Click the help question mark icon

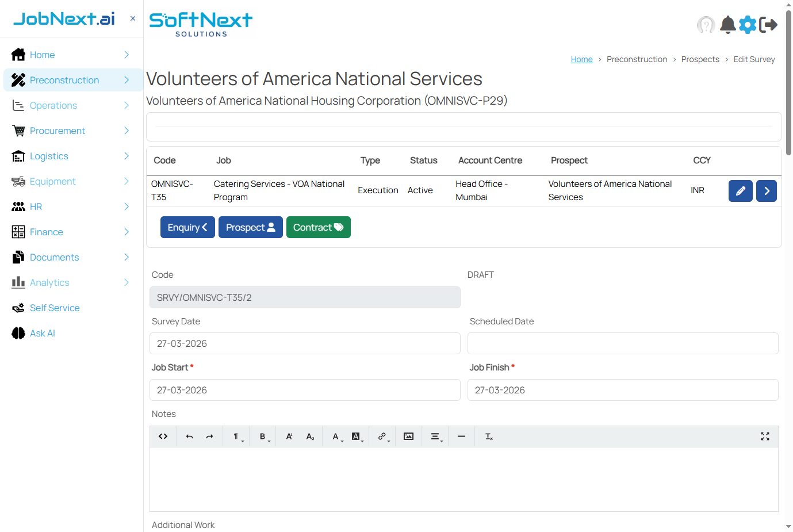[x=706, y=25]
